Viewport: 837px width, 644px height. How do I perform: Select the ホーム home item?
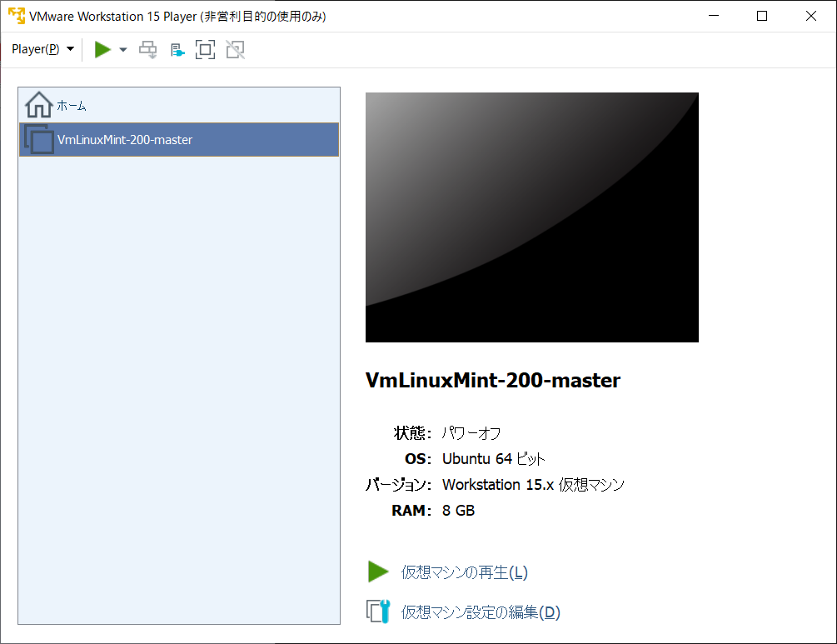(179, 105)
